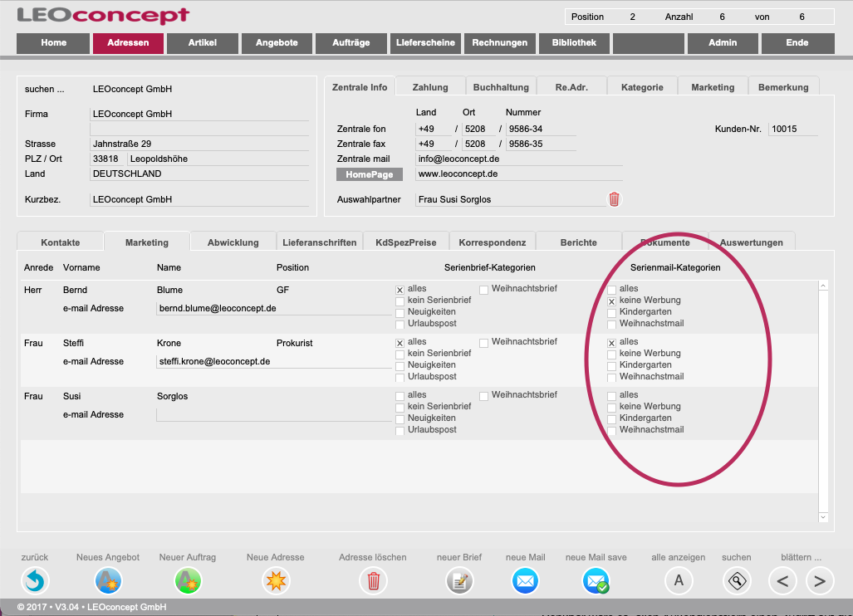Switch to the Zahlung tab

tap(430, 87)
